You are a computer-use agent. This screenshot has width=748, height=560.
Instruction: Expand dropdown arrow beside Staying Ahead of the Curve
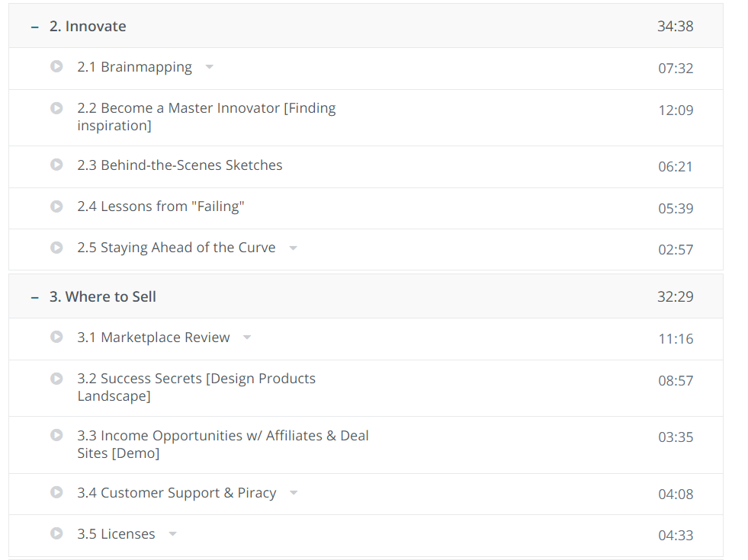click(x=294, y=248)
